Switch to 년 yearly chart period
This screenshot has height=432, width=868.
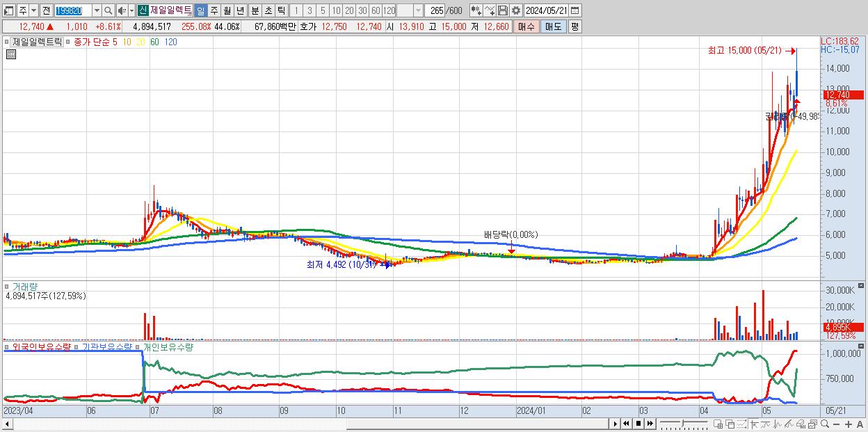coord(240,10)
